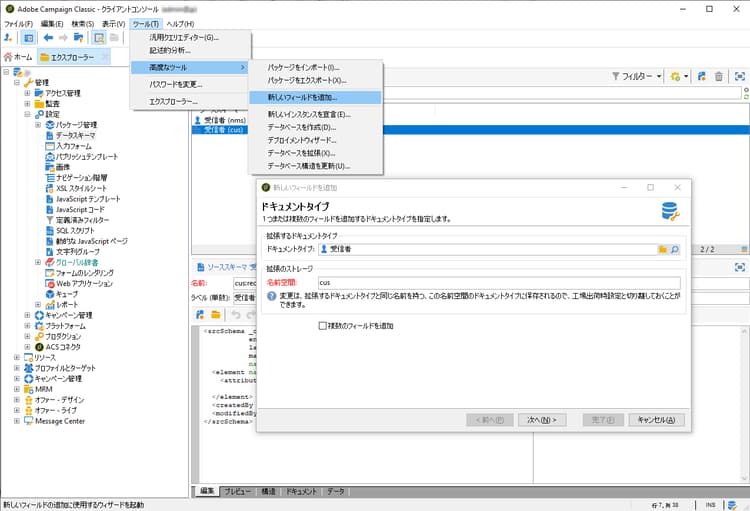Screen dimensions: 750x511
Task: Switch to the プレビュー tab
Action: click(x=237, y=491)
